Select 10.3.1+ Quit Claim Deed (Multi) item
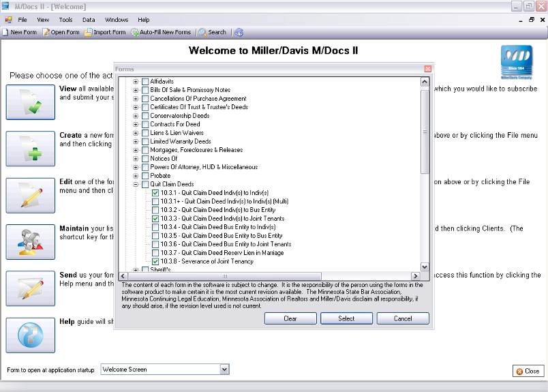Screen dimensions: 548x392 tap(224, 201)
